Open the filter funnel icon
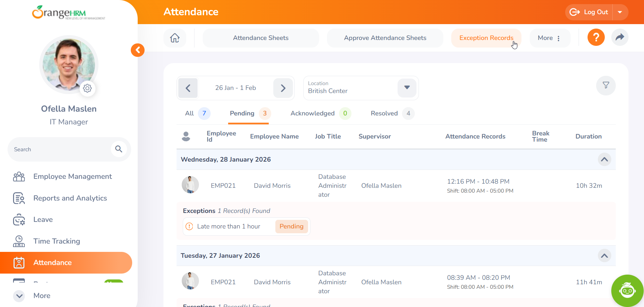 click(606, 85)
